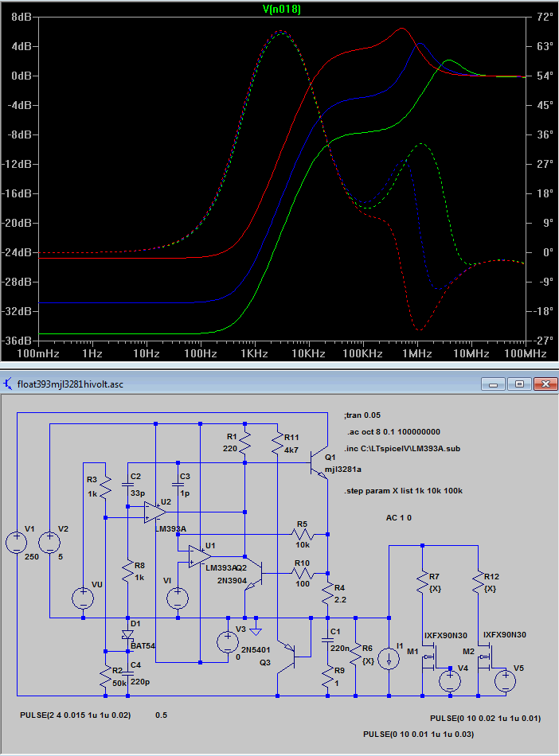This screenshot has height=756, width=559.
Task: Click the float393mjl3281hivolt.asc window title
Action: point(70,384)
